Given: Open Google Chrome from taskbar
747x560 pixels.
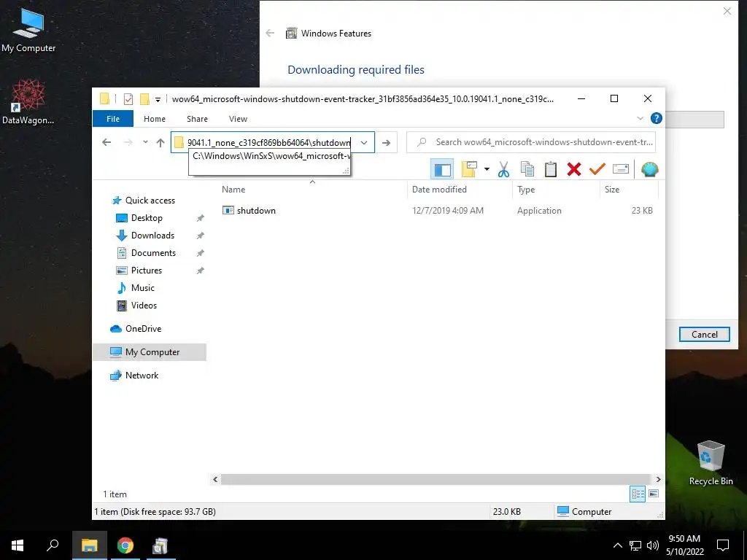Looking at the screenshot, I should (x=125, y=545).
